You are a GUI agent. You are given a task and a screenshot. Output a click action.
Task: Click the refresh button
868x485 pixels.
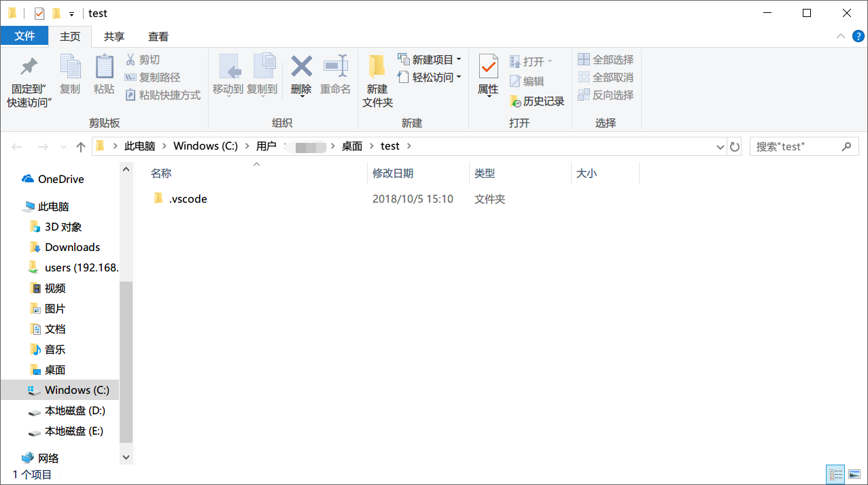click(734, 147)
